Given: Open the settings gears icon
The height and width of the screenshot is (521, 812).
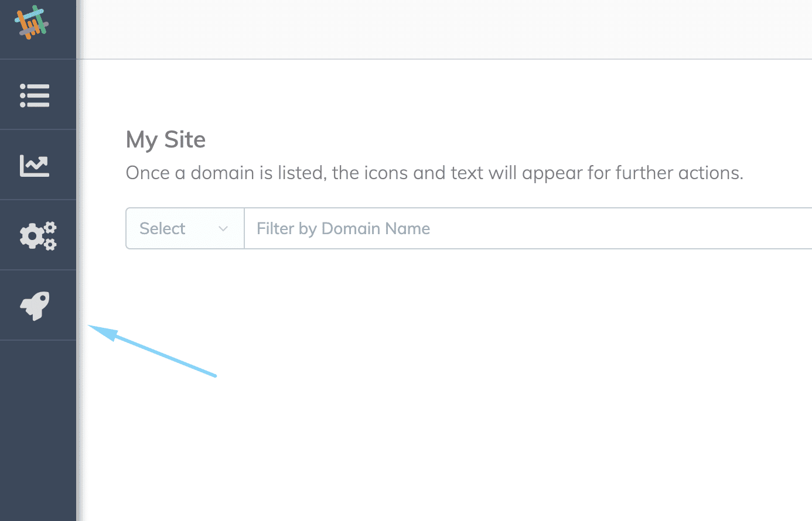Looking at the screenshot, I should [38, 236].
